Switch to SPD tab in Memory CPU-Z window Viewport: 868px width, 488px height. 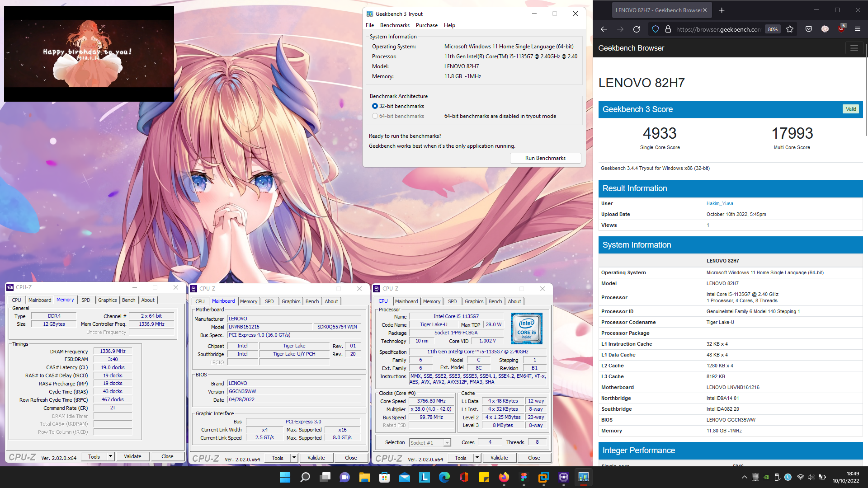pyautogui.click(x=86, y=300)
